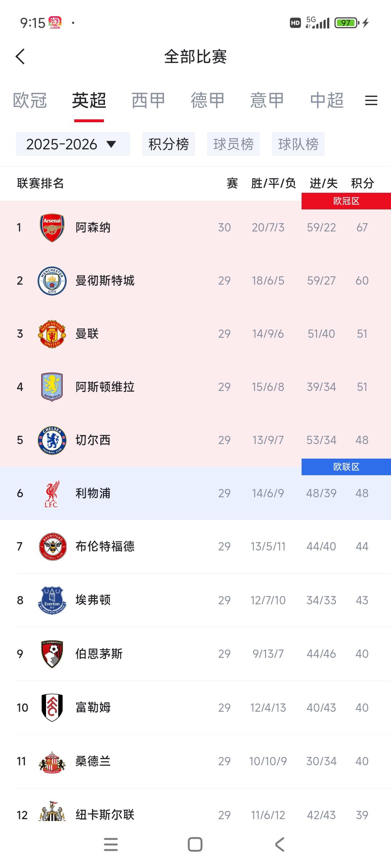391x868 pixels.
Task: Switch to the 西甲 league tab
Action: [148, 100]
